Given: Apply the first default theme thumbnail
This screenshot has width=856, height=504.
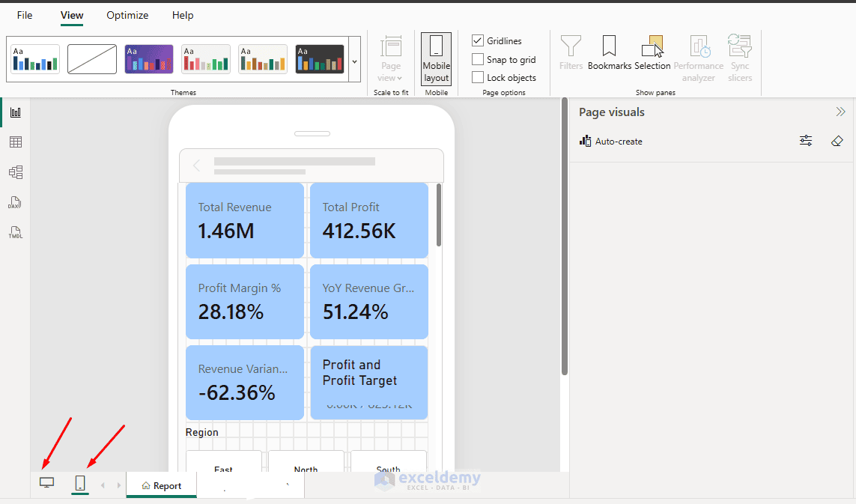Looking at the screenshot, I should pyautogui.click(x=35, y=59).
